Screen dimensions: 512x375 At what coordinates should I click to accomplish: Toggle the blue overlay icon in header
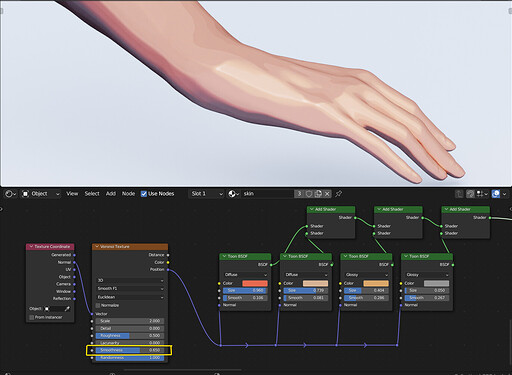tap(496, 194)
